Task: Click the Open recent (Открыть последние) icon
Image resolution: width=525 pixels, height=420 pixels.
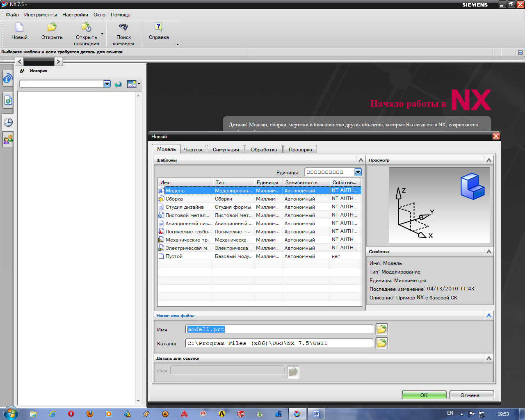Action: (x=87, y=27)
